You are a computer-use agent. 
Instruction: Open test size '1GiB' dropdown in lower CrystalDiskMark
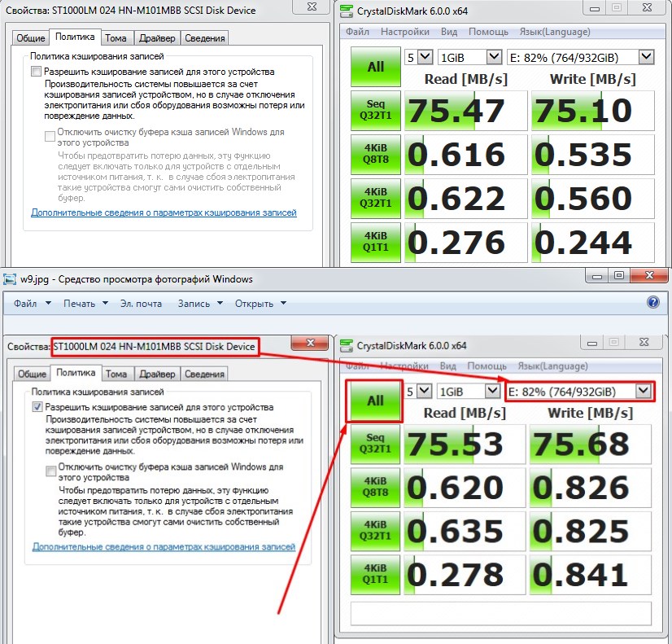(x=492, y=391)
